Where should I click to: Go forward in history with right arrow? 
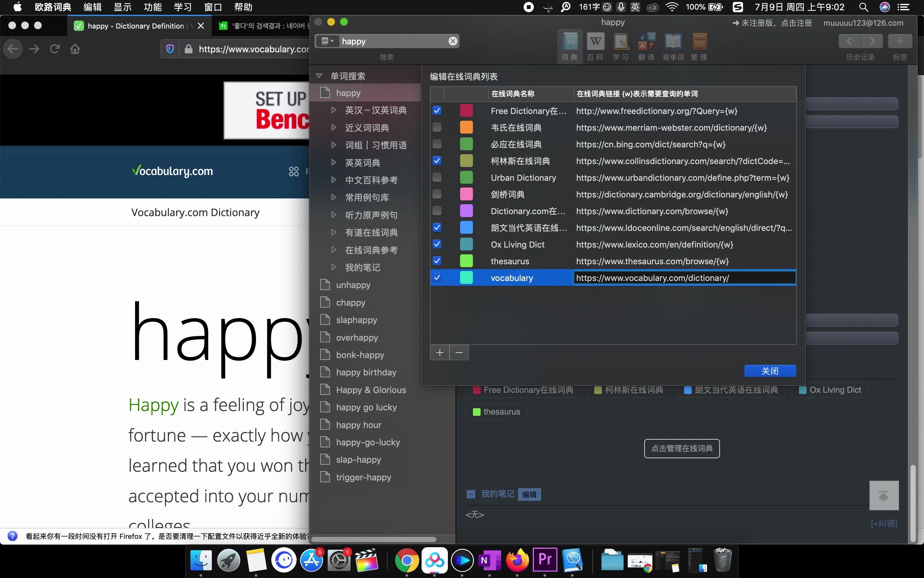point(872,41)
